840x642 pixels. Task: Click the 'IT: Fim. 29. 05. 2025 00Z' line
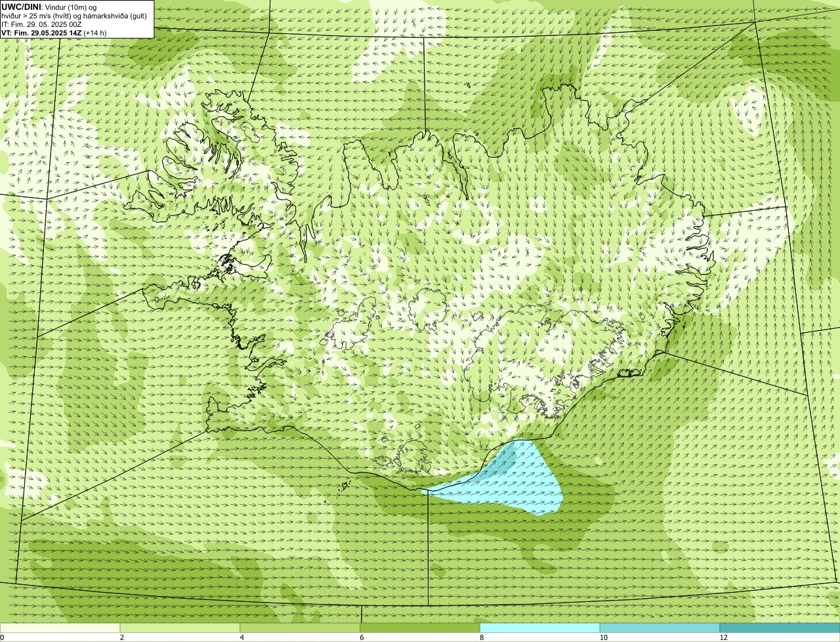42,24
